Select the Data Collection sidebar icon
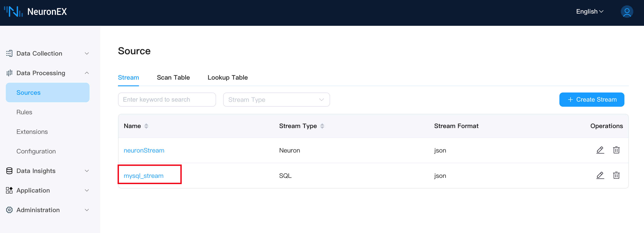644x233 pixels. (9, 53)
